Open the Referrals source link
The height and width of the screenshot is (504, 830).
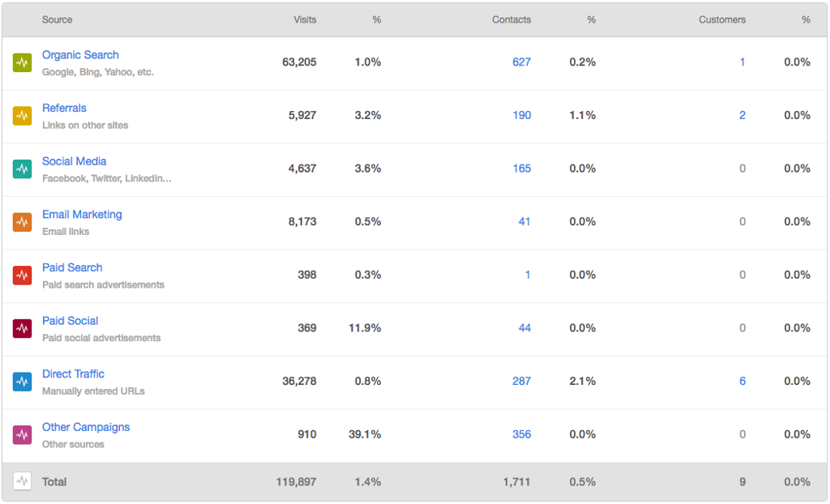click(x=64, y=108)
